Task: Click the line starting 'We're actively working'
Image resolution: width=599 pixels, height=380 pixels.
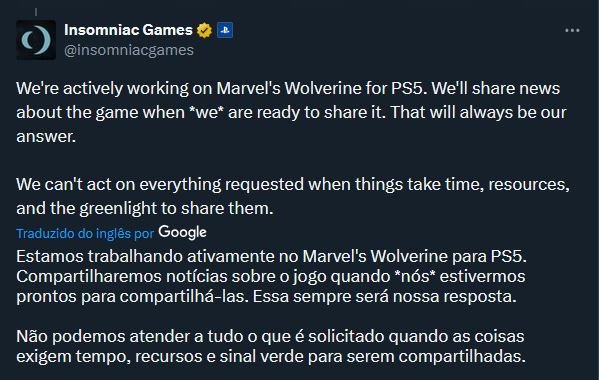Action: click(x=288, y=89)
